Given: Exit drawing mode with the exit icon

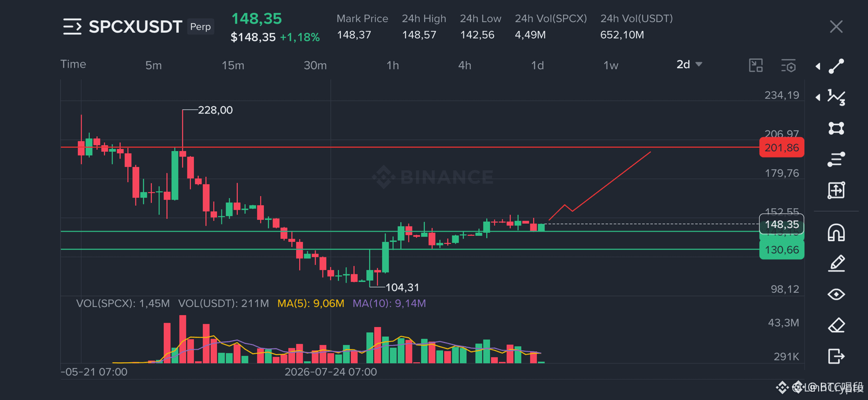Looking at the screenshot, I should [x=836, y=356].
